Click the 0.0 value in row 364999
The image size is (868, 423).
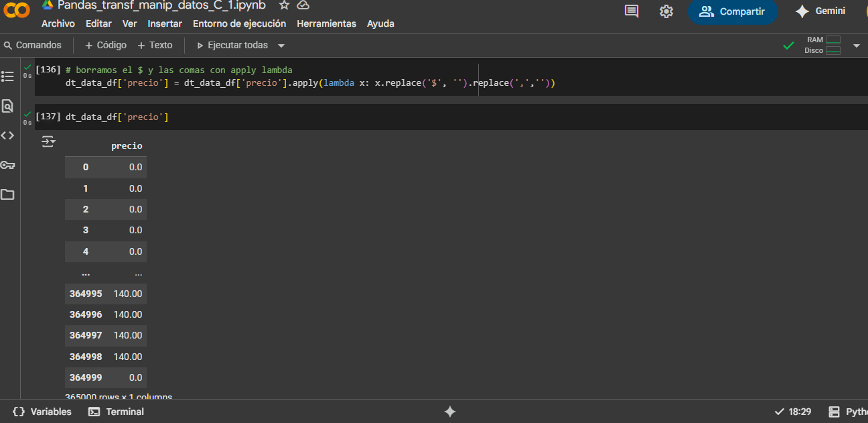pos(135,377)
